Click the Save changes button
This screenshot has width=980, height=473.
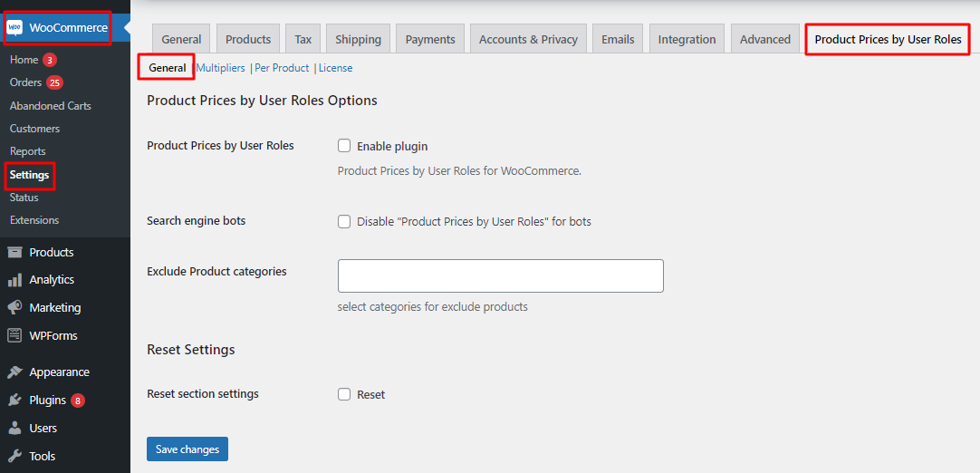(187, 449)
